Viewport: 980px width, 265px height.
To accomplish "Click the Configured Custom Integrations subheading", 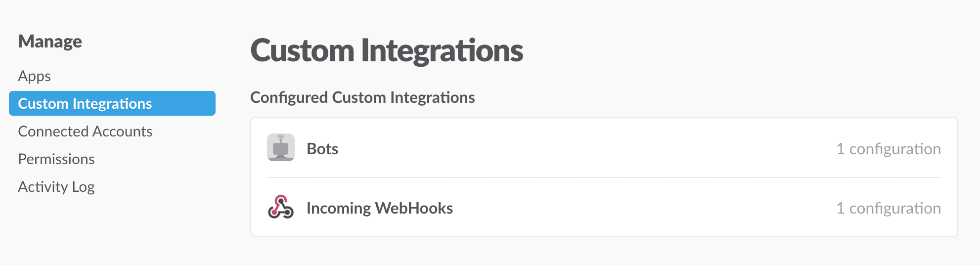I will [362, 97].
